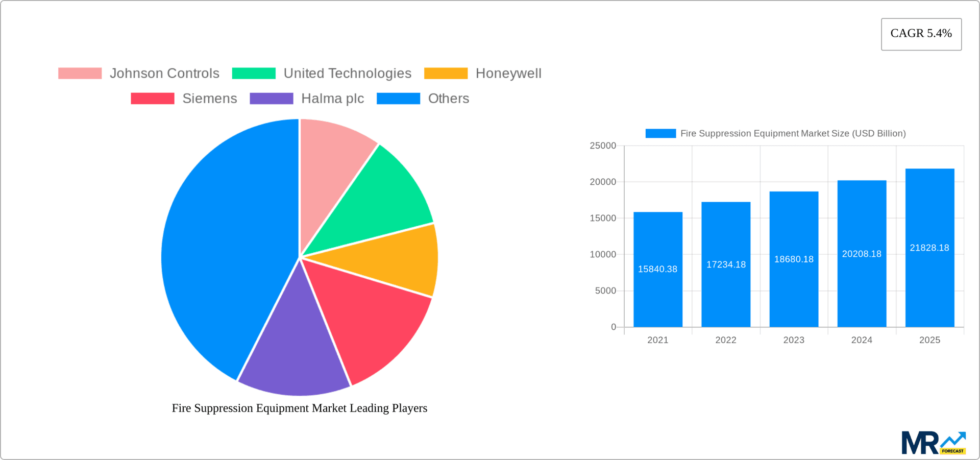
Task: Click the United Technologies legend label
Action: click(348, 73)
